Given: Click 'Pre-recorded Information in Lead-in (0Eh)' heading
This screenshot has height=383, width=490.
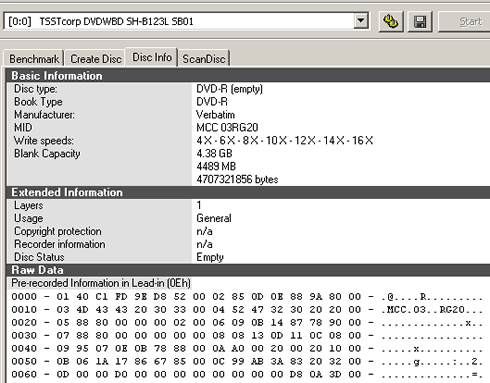Looking at the screenshot, I should coord(101,283).
